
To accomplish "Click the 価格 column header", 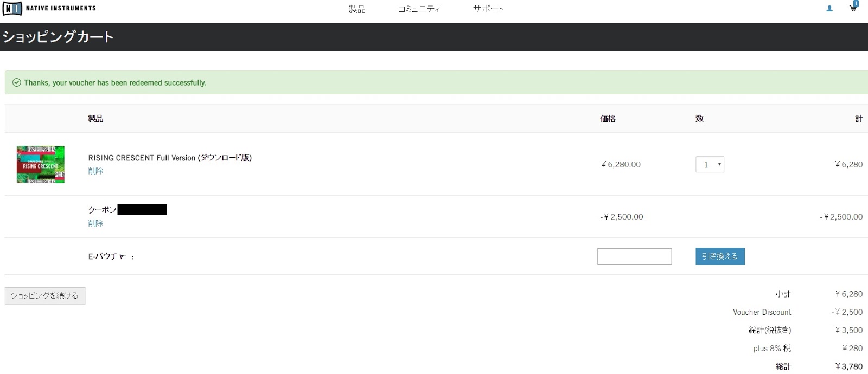I will (x=608, y=119).
